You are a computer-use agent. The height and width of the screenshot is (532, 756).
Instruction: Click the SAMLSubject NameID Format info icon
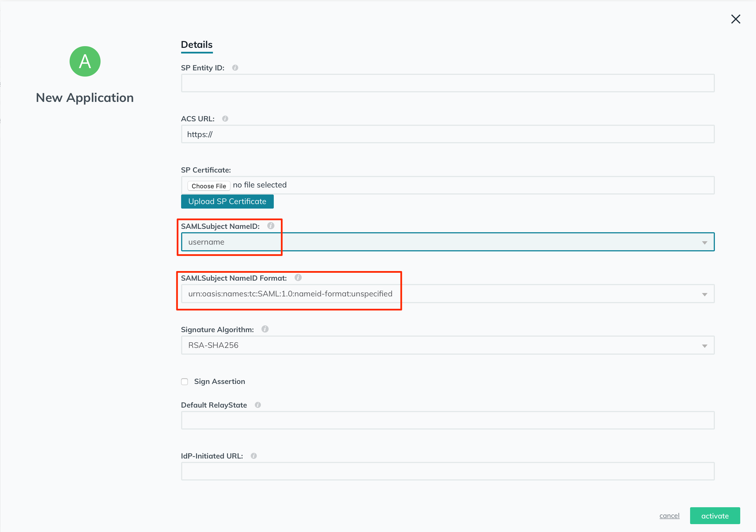(298, 277)
